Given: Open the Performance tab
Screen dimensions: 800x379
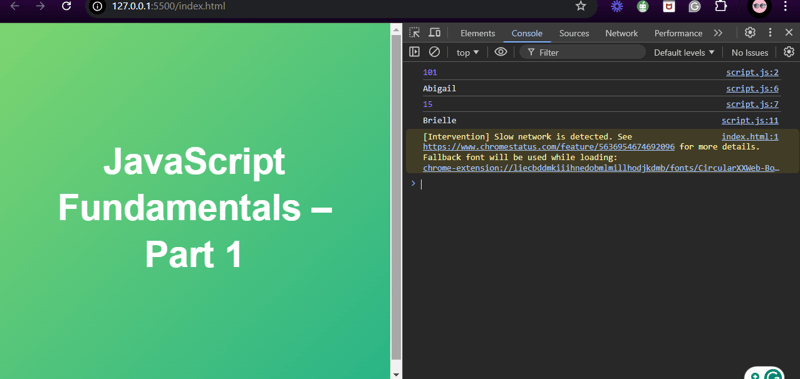Looking at the screenshot, I should pyautogui.click(x=678, y=33).
